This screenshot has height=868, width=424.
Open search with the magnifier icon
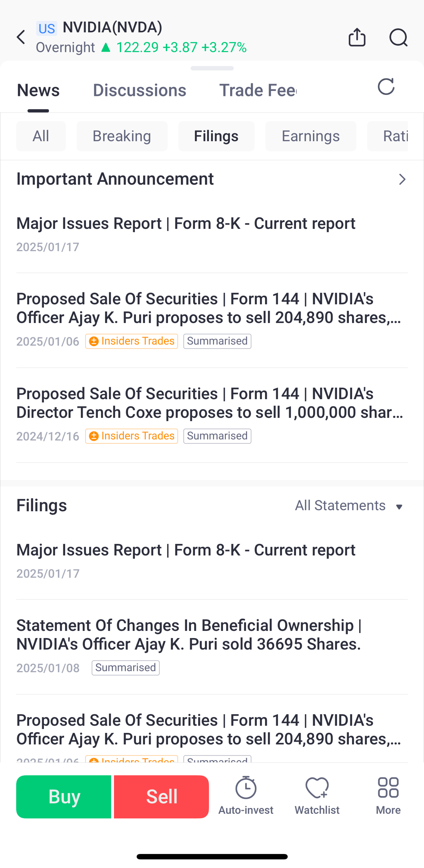398,37
